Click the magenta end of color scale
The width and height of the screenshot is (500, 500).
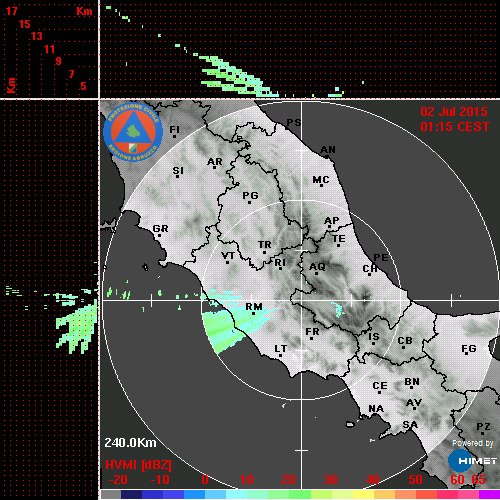(489, 494)
